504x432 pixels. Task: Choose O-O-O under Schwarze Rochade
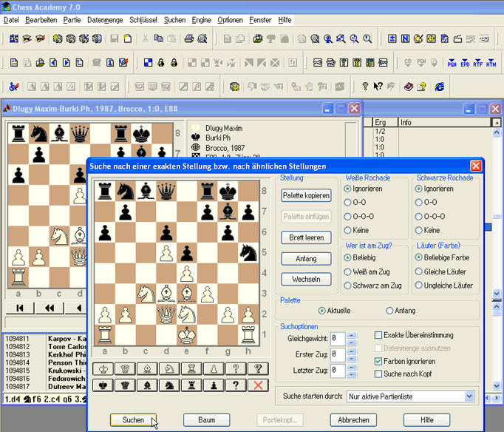(419, 216)
